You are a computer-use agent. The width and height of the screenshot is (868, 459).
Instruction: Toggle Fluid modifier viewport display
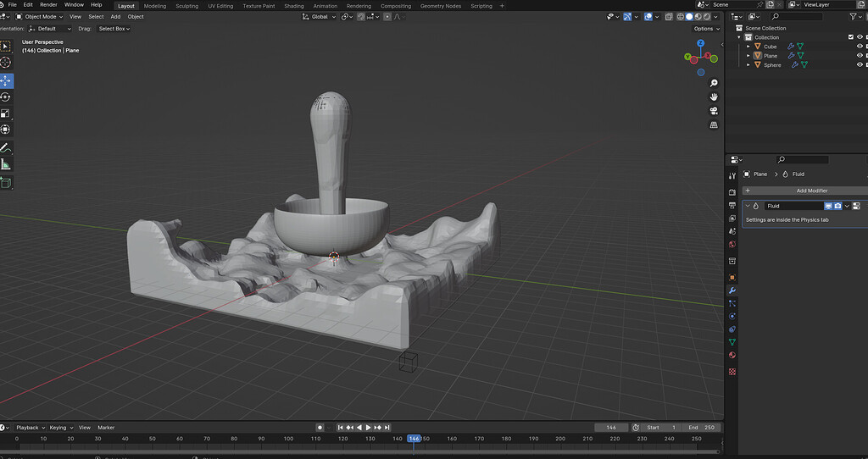point(828,206)
